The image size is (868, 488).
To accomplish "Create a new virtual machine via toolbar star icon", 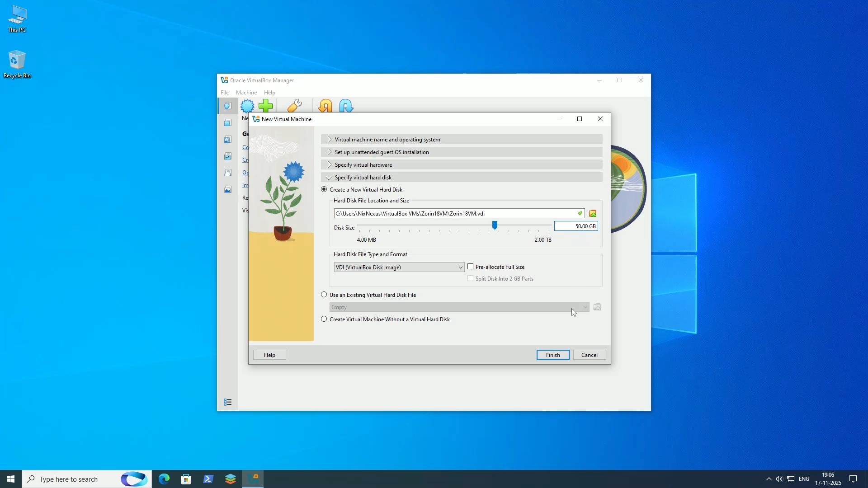I will (x=247, y=105).
